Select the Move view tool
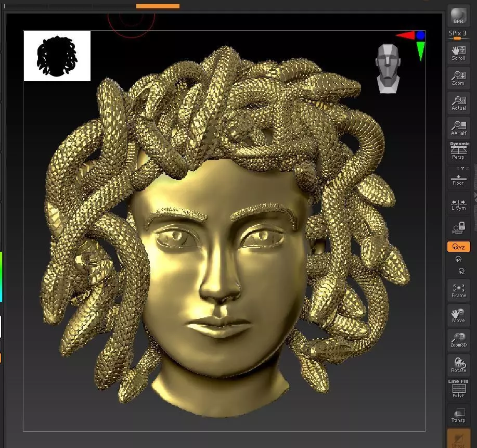 coord(458,316)
